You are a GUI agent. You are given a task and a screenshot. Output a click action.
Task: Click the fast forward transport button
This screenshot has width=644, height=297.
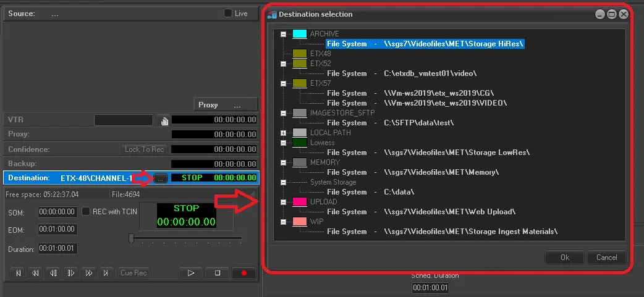(89, 273)
